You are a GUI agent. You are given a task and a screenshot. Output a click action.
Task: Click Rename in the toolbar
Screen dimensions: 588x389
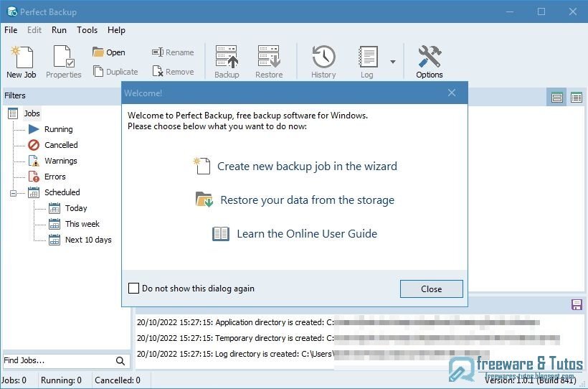(173, 52)
